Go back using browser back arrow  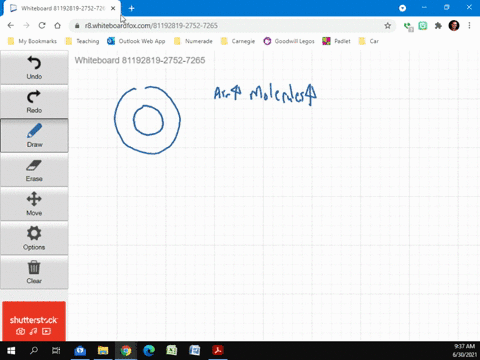[11, 25]
